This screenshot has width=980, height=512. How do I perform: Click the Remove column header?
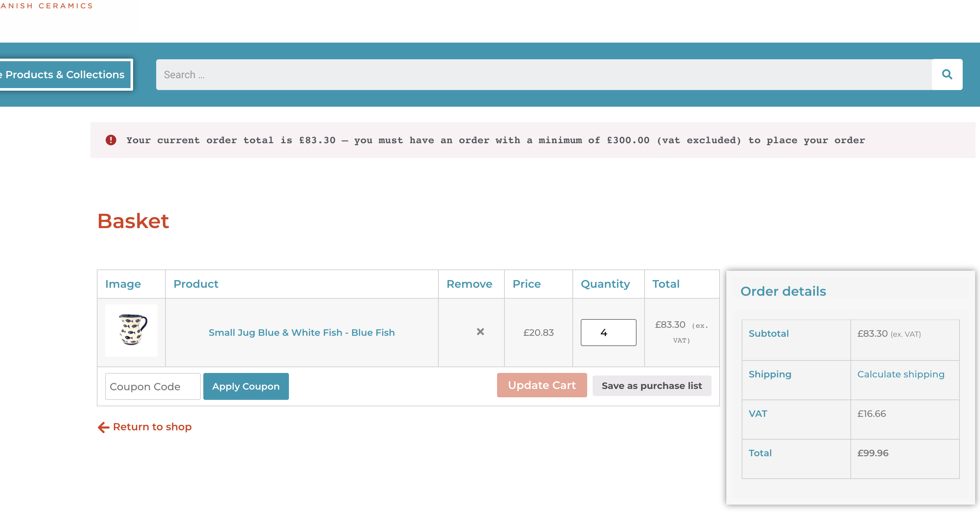(x=469, y=284)
